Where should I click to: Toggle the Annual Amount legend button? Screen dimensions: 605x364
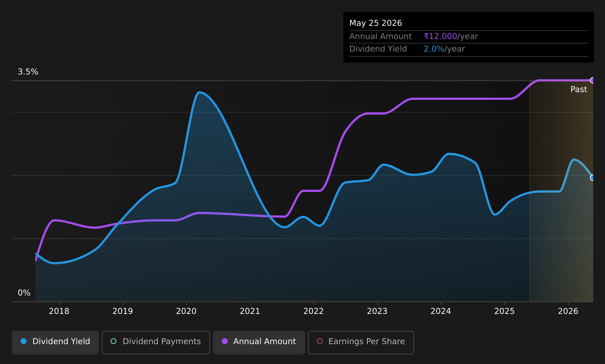point(259,342)
